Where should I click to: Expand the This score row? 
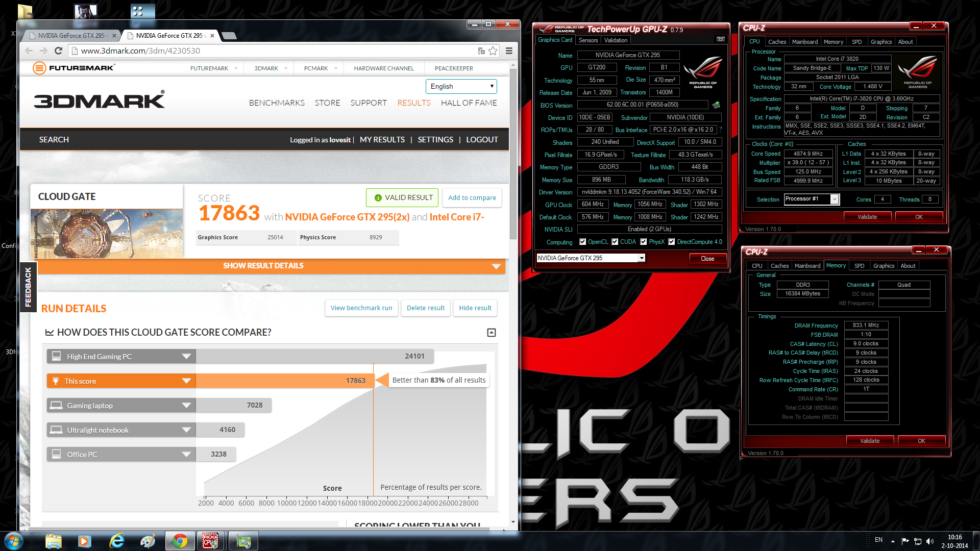click(186, 381)
